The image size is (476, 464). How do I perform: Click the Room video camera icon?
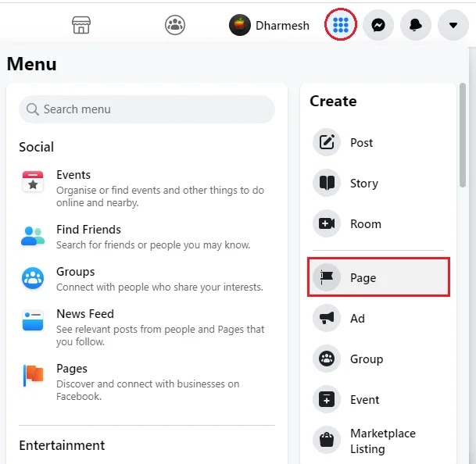tap(327, 223)
